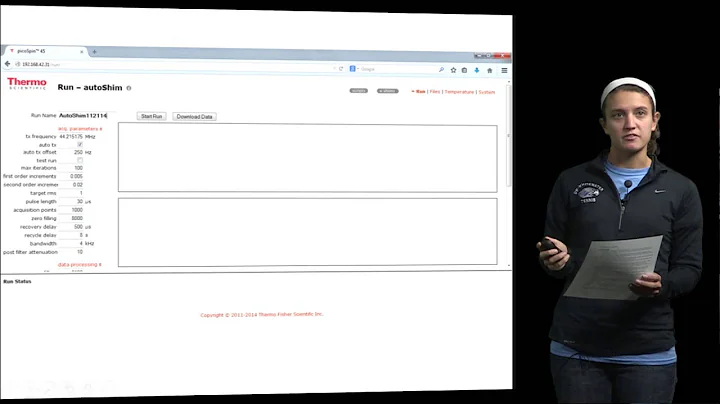720x404 pixels.
Task: Collapse the acq. parameters section
Action: [80, 129]
